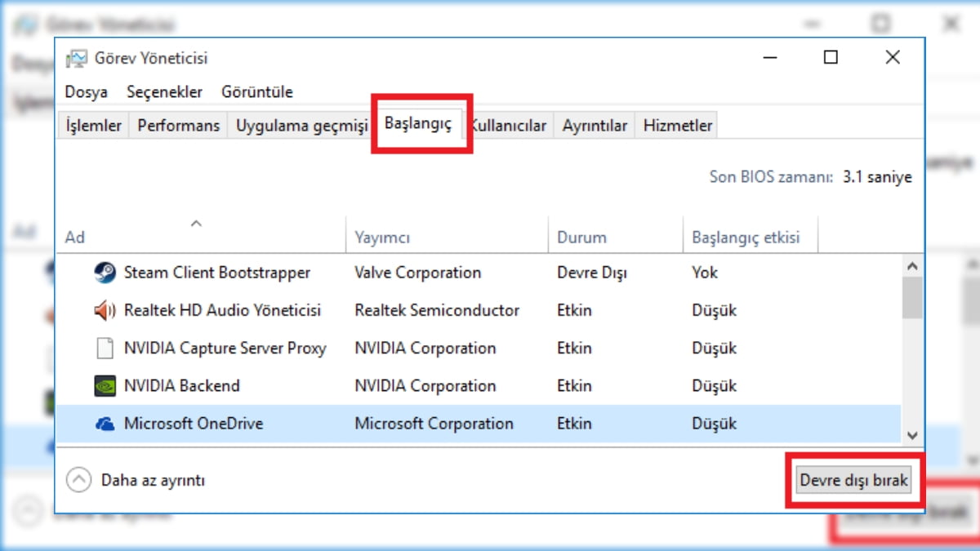
Task: Click the Görev Yöneticisi title bar icon
Action: [x=77, y=59]
